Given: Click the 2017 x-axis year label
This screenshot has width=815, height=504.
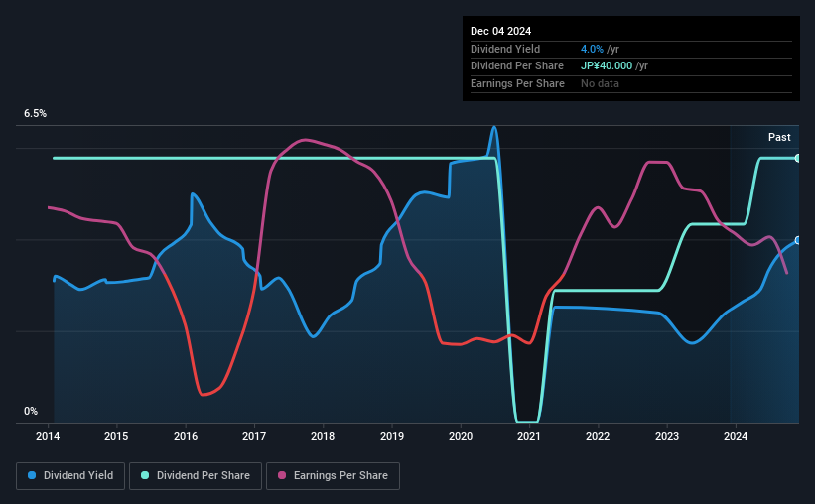Looking at the screenshot, I should tap(254, 436).
